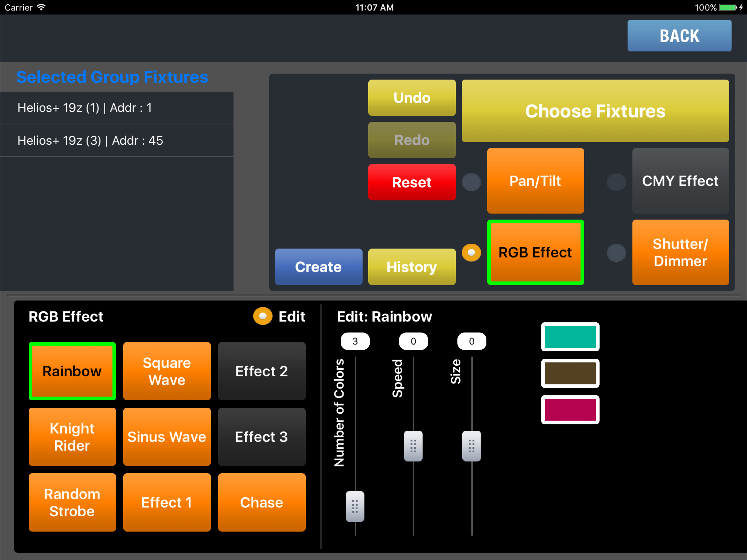Click the Speed slider handle
Viewport: 747px width, 560px height.
coord(413,446)
